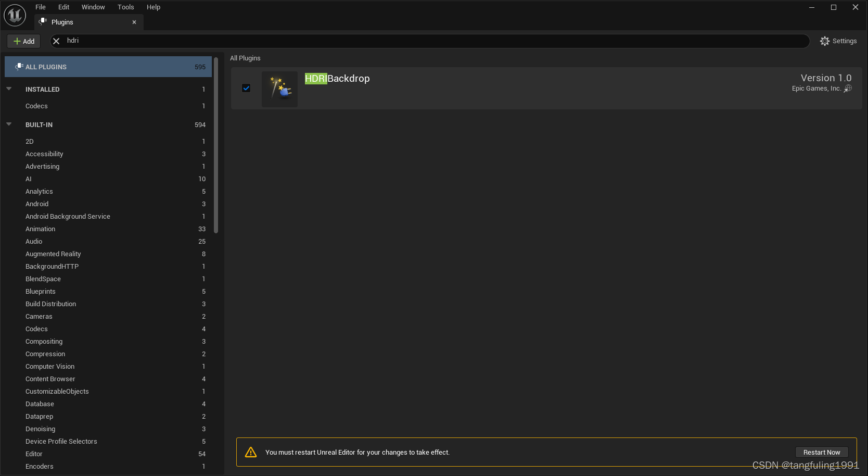Select the Android category
868x476 pixels.
108,204
